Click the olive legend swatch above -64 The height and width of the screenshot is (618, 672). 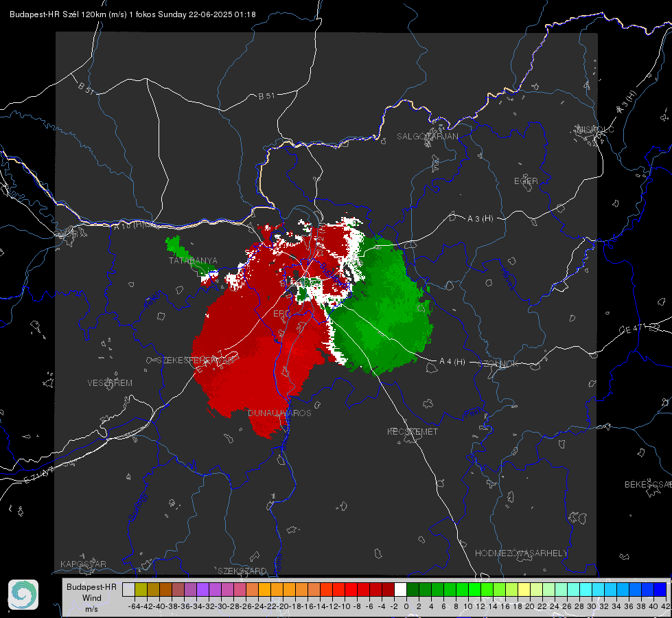click(141, 590)
